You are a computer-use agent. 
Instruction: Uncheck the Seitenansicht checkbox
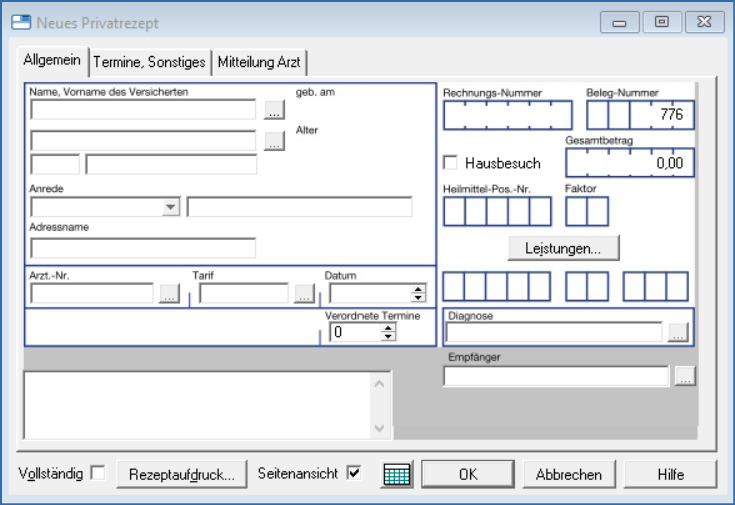[353, 474]
